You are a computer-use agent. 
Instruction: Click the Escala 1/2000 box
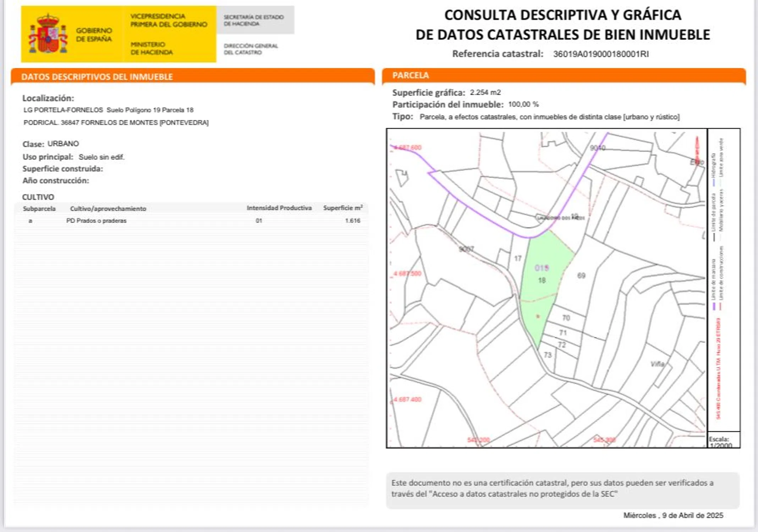[x=723, y=441]
